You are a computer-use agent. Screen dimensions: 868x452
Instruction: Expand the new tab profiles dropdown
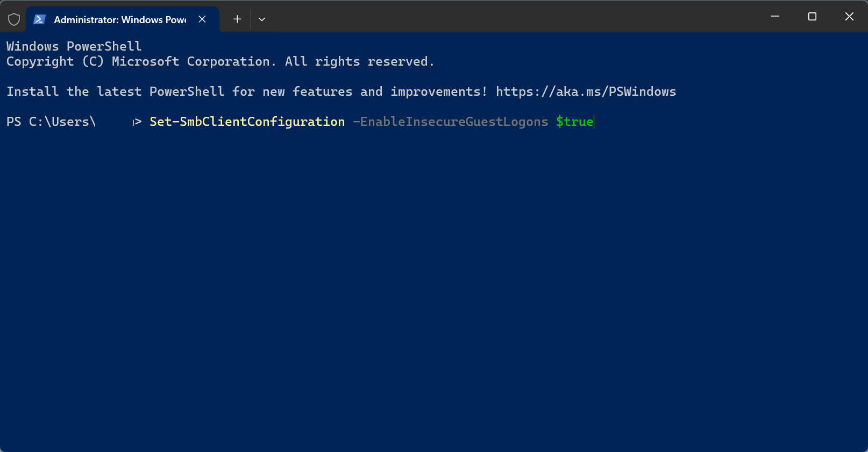262,19
